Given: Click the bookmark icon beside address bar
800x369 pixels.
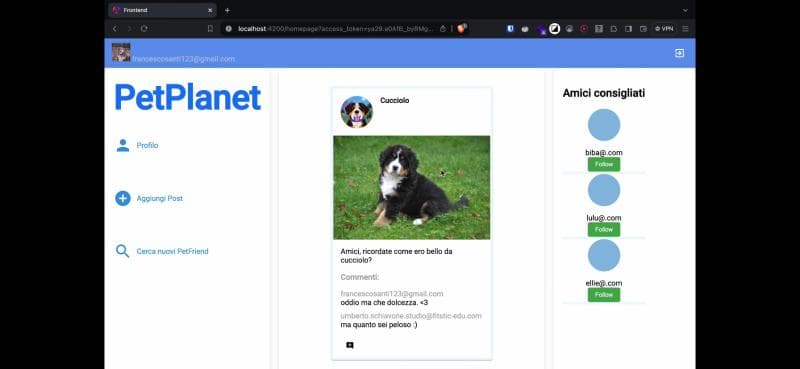Looking at the screenshot, I should point(210,29).
